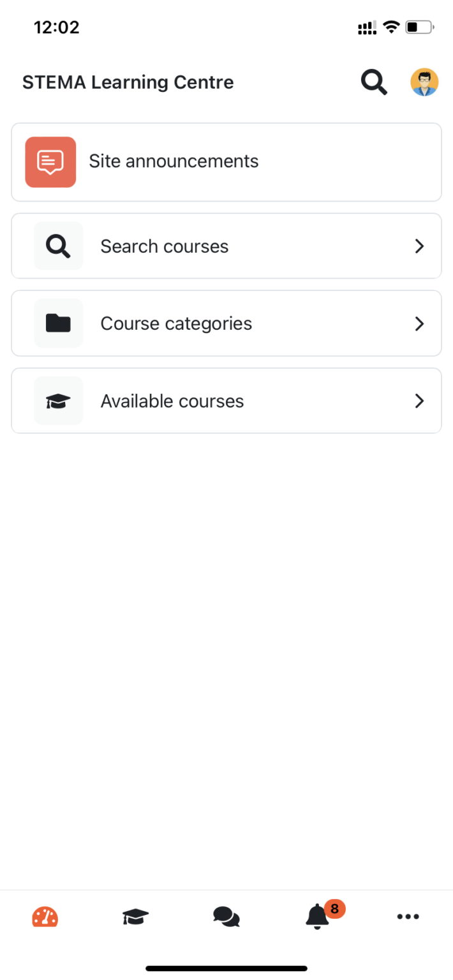Expand the Search courses chevron
Viewport: 453px width, 980px height.
[419, 246]
